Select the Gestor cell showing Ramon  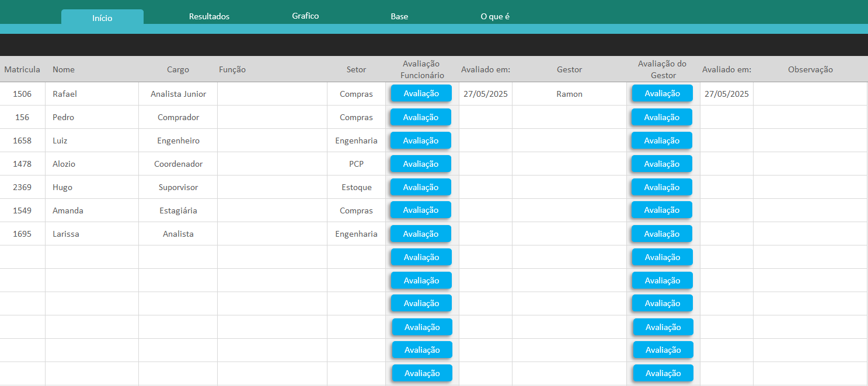(x=569, y=94)
